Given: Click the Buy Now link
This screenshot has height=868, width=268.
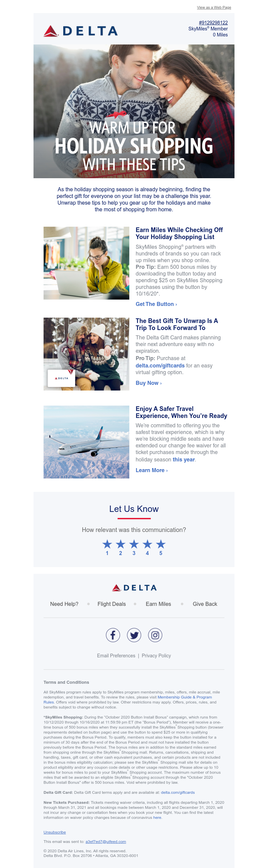Looking at the screenshot, I should click(x=148, y=383).
